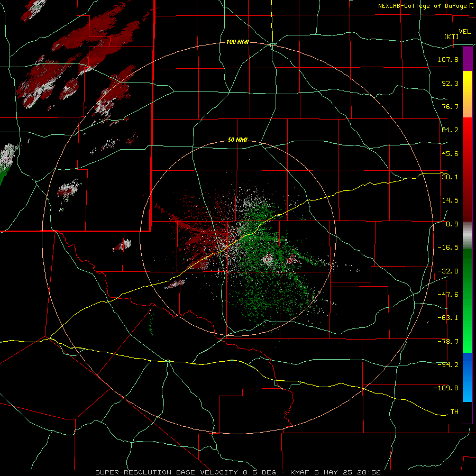Click the -63.1 velocity scale value

(x=448, y=318)
